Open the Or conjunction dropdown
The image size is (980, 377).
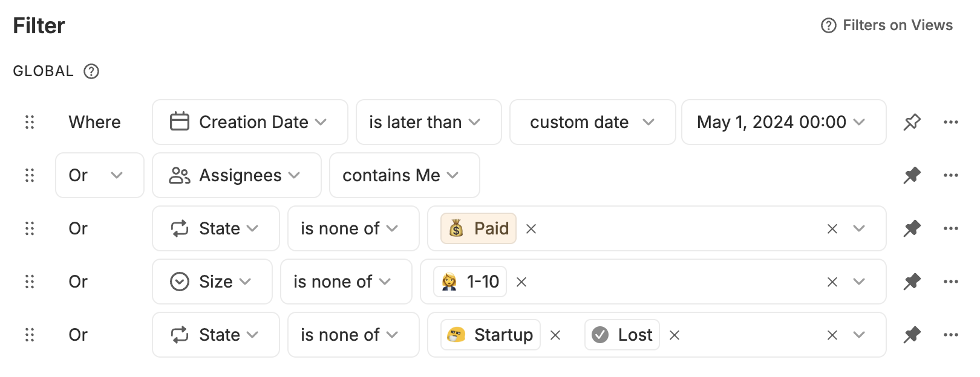99,175
